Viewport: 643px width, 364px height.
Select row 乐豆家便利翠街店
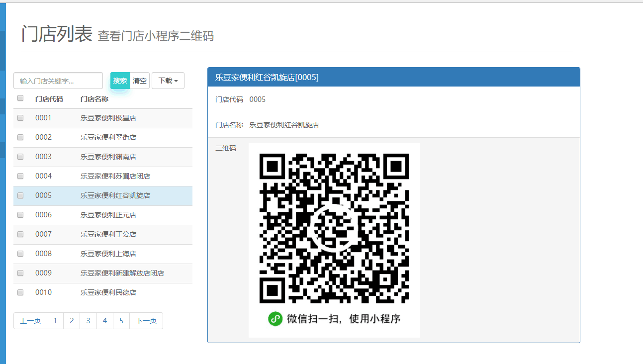point(103,138)
